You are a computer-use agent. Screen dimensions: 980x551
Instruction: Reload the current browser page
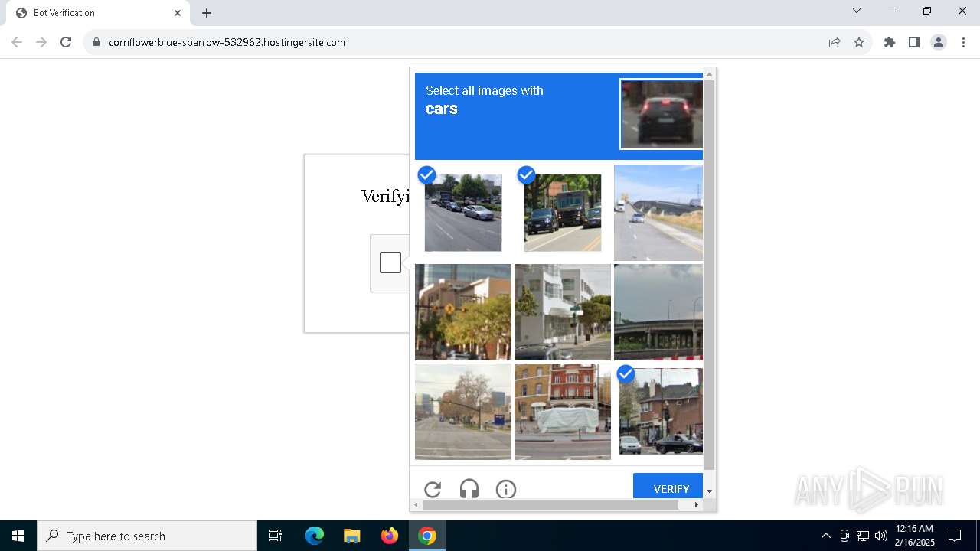(66, 42)
